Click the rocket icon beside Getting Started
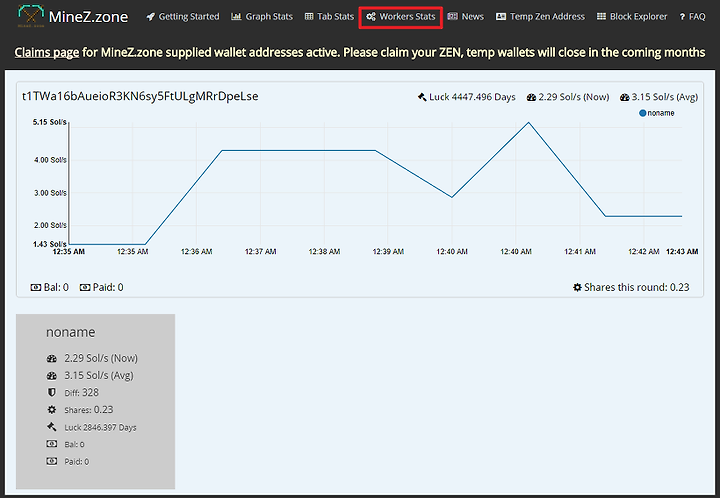The height and width of the screenshot is (498, 720). (150, 17)
